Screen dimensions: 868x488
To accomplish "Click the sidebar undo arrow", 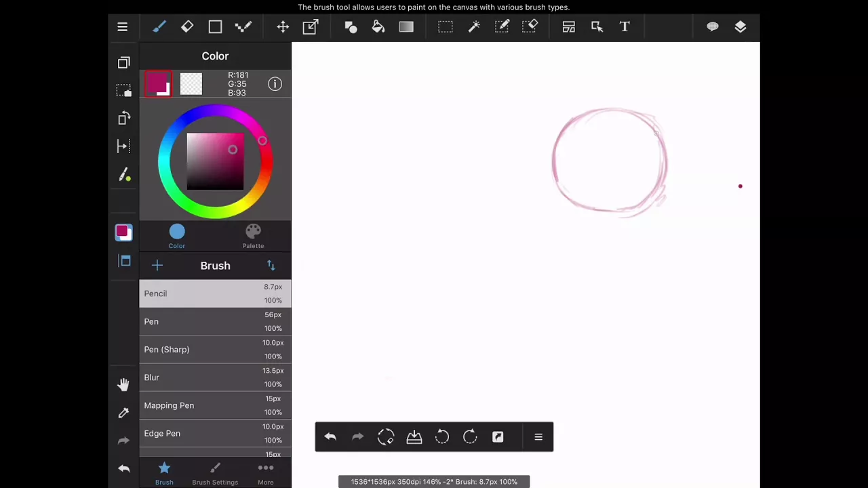I will [123, 468].
